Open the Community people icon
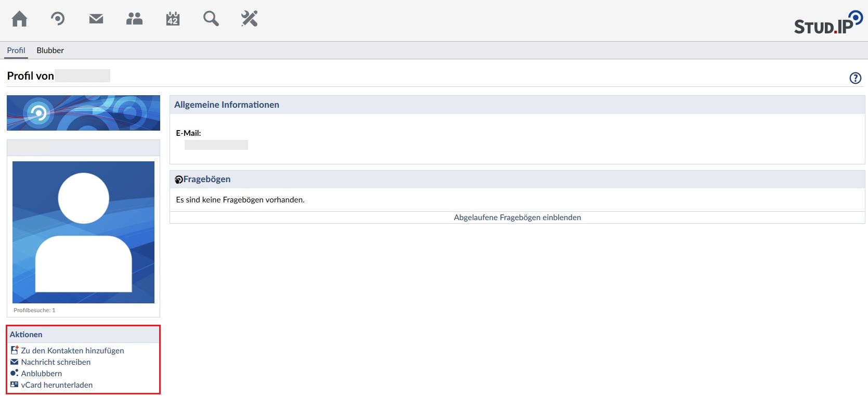The height and width of the screenshot is (396, 868). [x=134, y=19]
